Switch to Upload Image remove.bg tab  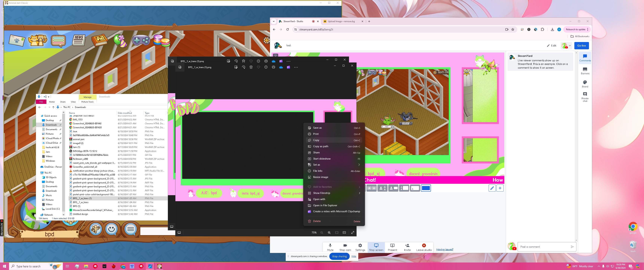click(343, 22)
